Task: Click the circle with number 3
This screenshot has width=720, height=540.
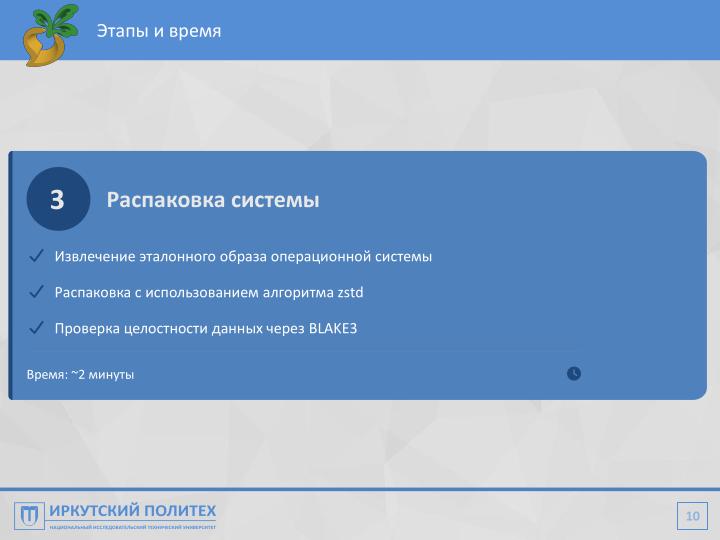Action: coord(57,200)
